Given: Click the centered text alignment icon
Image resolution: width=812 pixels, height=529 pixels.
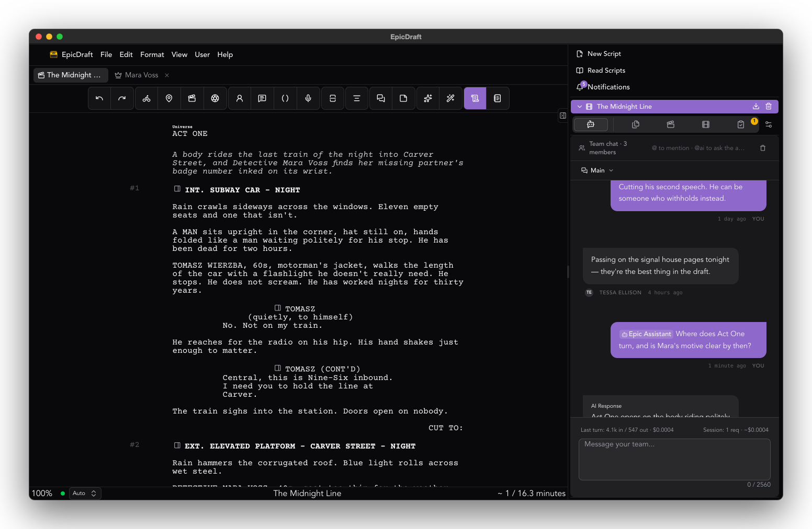Looking at the screenshot, I should (357, 98).
